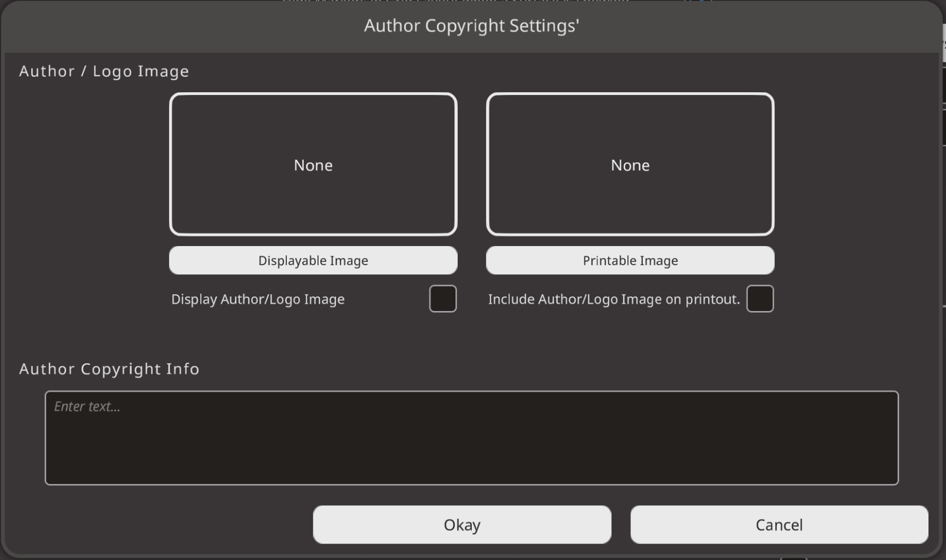The image size is (946, 560).
Task: Click the 'Display Author/Logo Image' label text
Action: (257, 299)
